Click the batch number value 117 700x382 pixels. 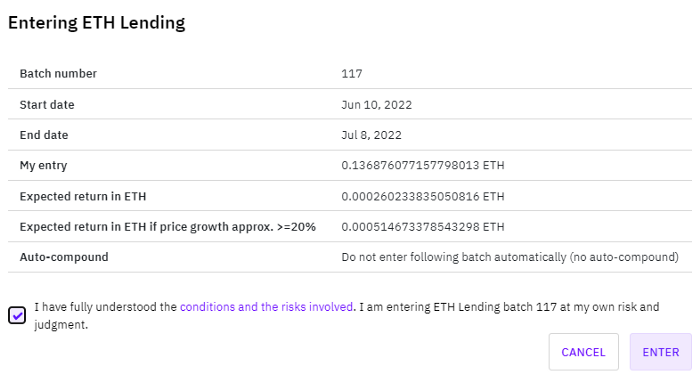[352, 74]
